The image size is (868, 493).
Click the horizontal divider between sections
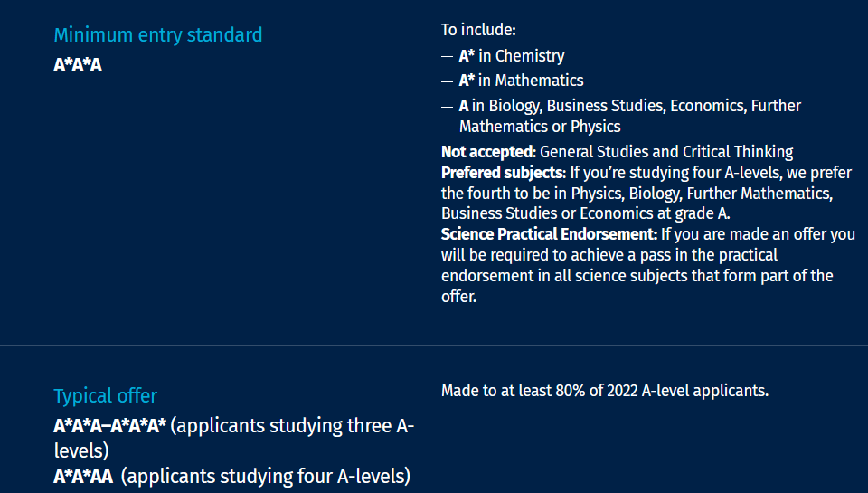coord(434,346)
